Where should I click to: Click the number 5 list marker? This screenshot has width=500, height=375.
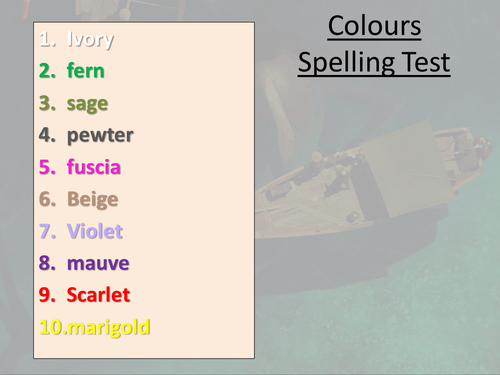47,167
